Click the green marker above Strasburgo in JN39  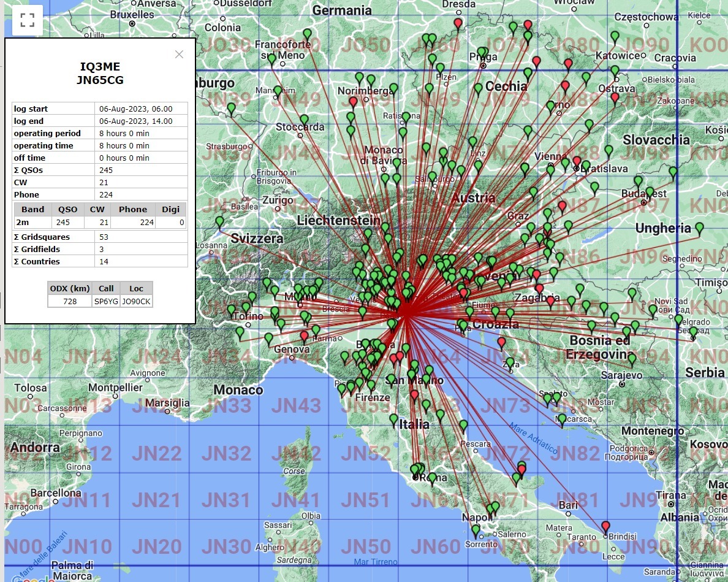click(231, 110)
